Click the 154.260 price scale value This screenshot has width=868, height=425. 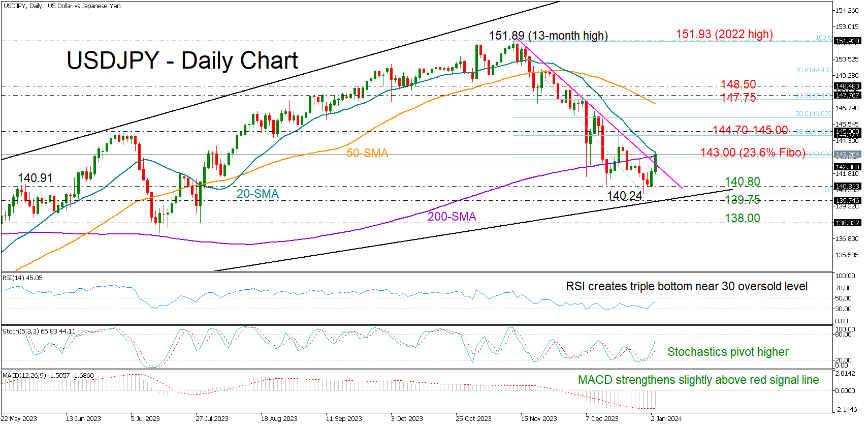click(x=847, y=10)
